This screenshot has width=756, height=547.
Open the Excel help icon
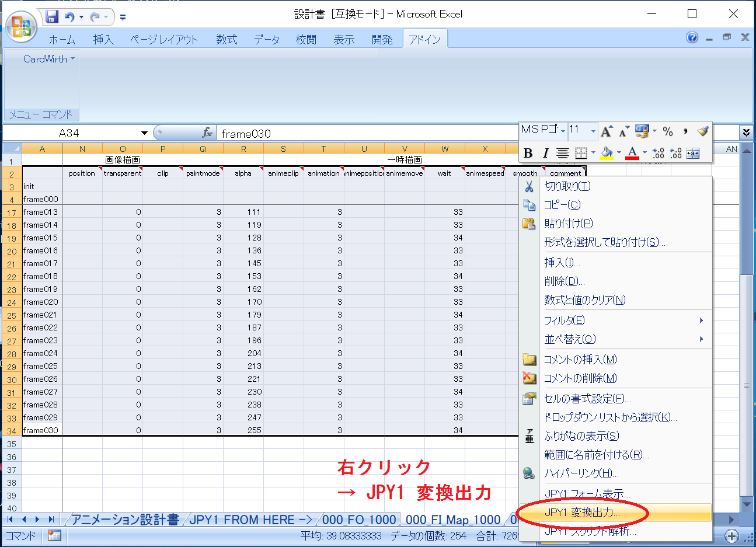pyautogui.click(x=692, y=37)
